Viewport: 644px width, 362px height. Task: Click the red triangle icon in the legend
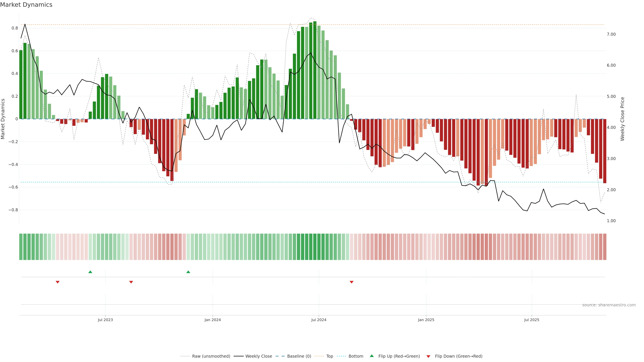point(428,356)
